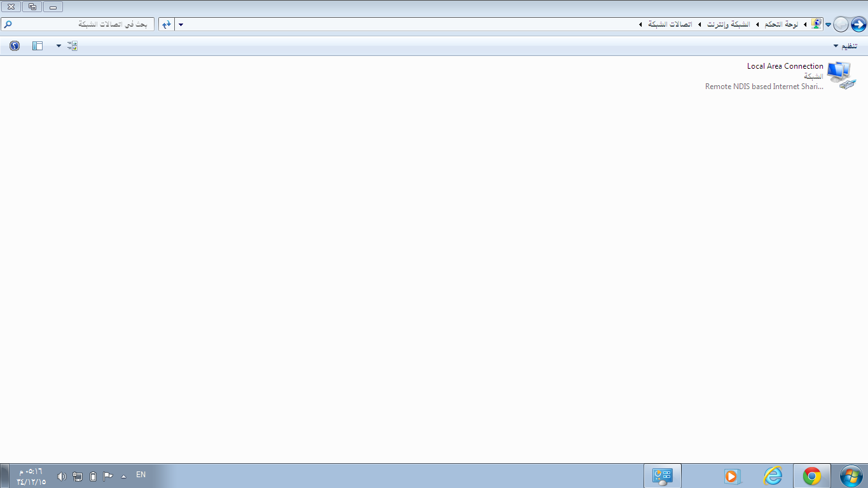This screenshot has width=868, height=488.
Task: Expand the recent pages dropdown near navigation arrows
Action: point(828,25)
